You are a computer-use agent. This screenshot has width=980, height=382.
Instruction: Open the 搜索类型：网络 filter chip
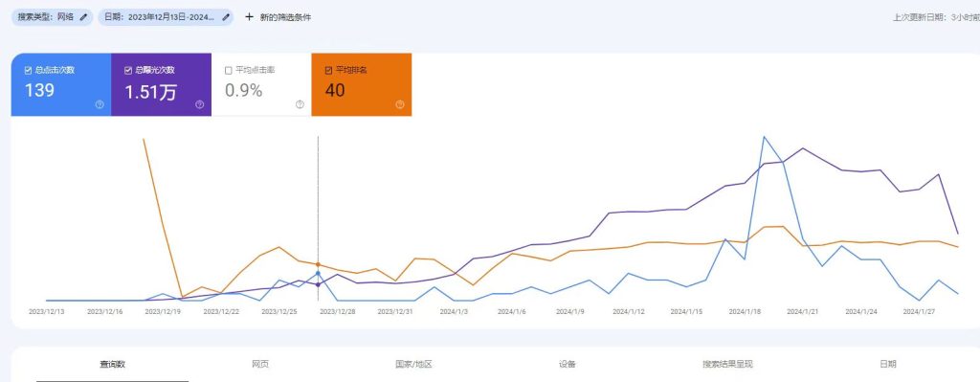tap(52, 17)
